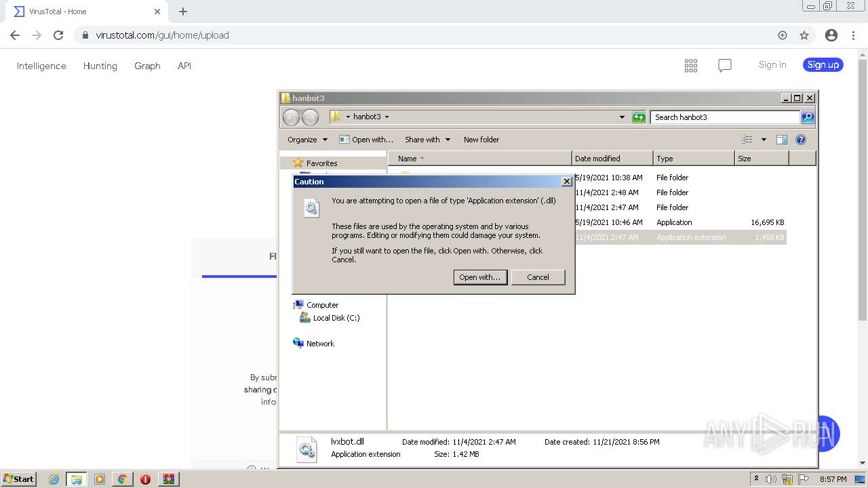Image resolution: width=868 pixels, height=488 pixels.
Task: Click the Sign in link
Action: click(x=772, y=65)
